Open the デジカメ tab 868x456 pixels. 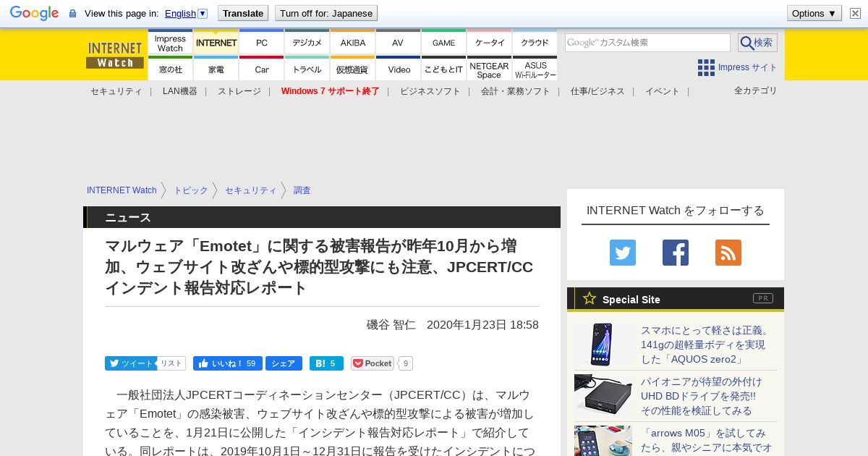[x=307, y=43]
